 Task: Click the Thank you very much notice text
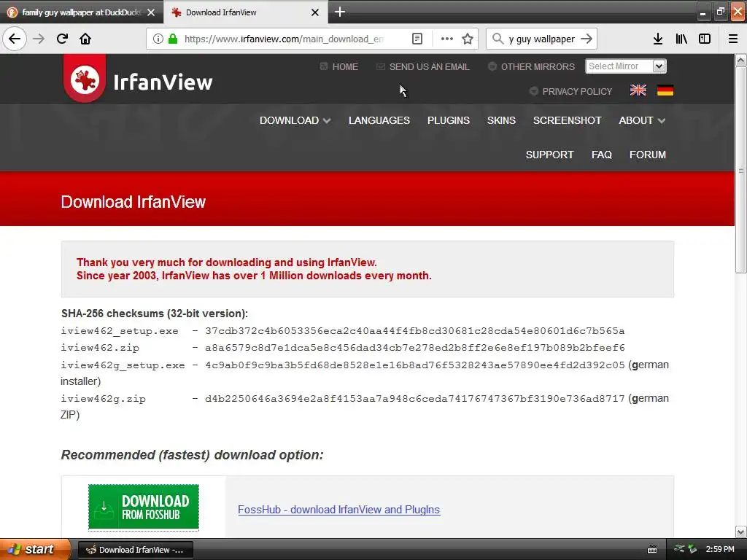(254, 269)
